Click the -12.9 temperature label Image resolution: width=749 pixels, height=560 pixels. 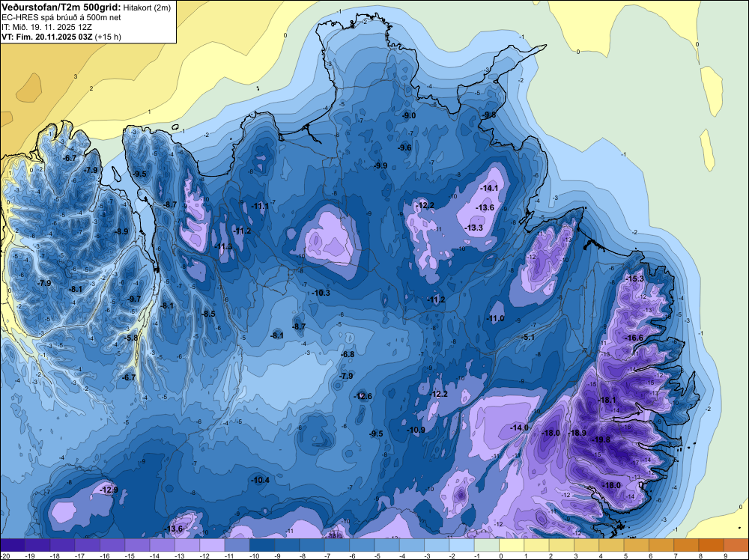(109, 490)
